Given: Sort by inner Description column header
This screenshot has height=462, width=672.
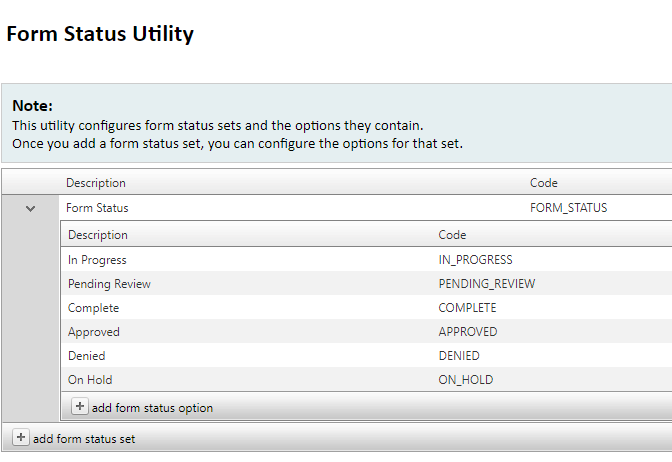Looking at the screenshot, I should click(98, 235).
